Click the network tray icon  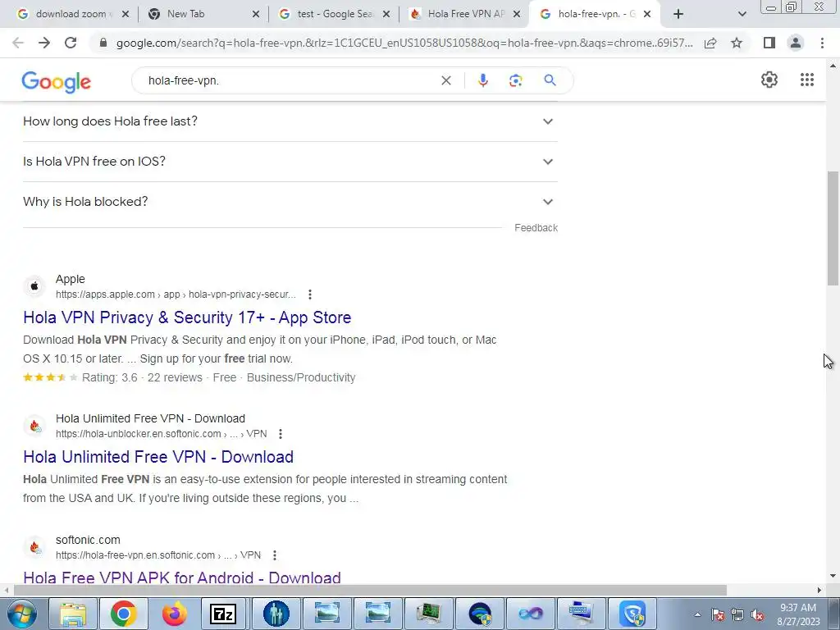click(737, 615)
